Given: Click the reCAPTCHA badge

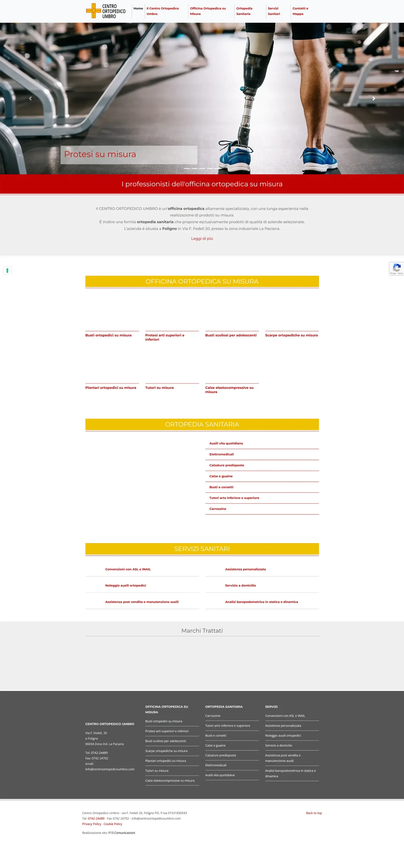Looking at the screenshot, I should coord(396,268).
